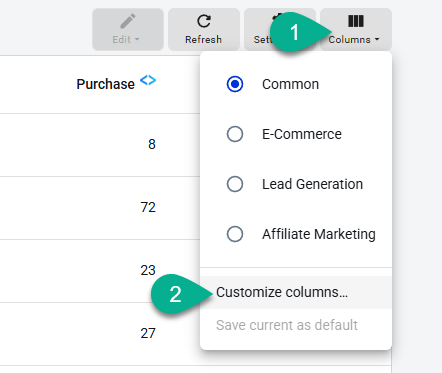Image resolution: width=442 pixels, height=373 pixels.
Task: Click the Refresh button
Action: (204, 29)
